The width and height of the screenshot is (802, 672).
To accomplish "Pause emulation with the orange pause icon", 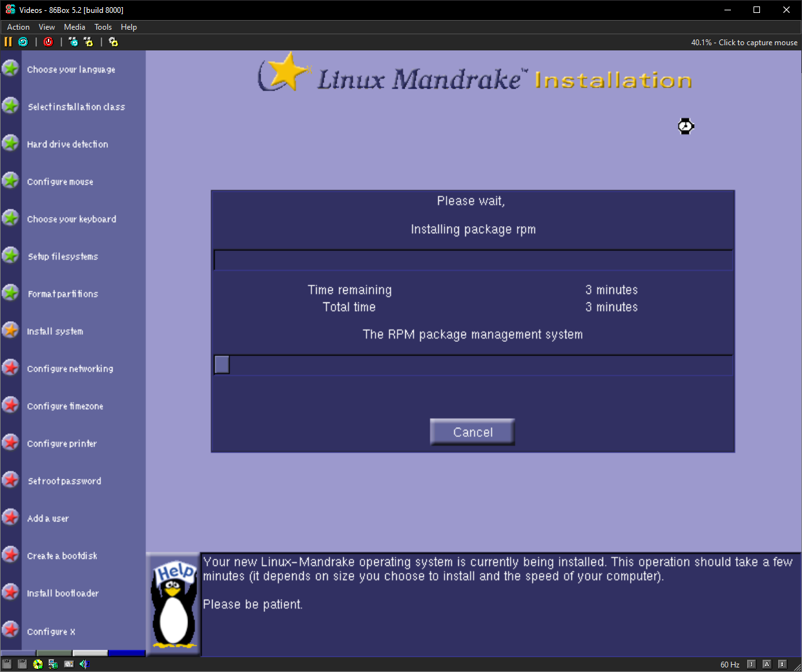I will coord(8,42).
